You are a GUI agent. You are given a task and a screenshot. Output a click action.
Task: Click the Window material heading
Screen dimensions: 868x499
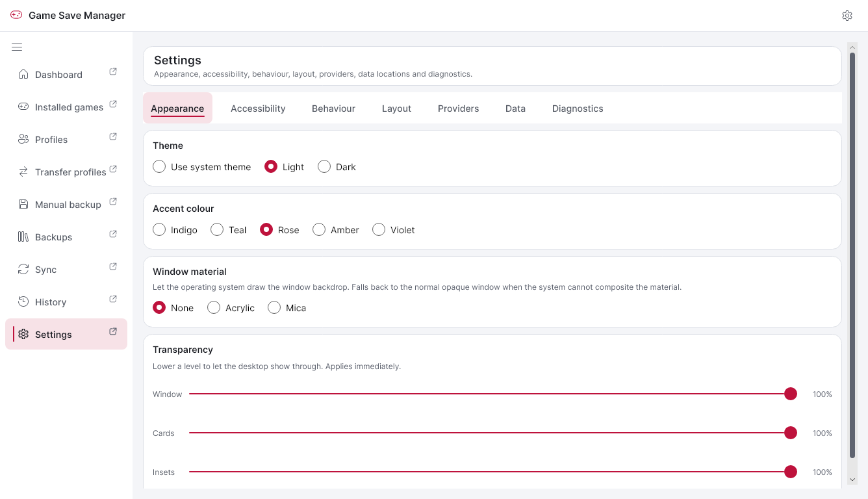[190, 272]
